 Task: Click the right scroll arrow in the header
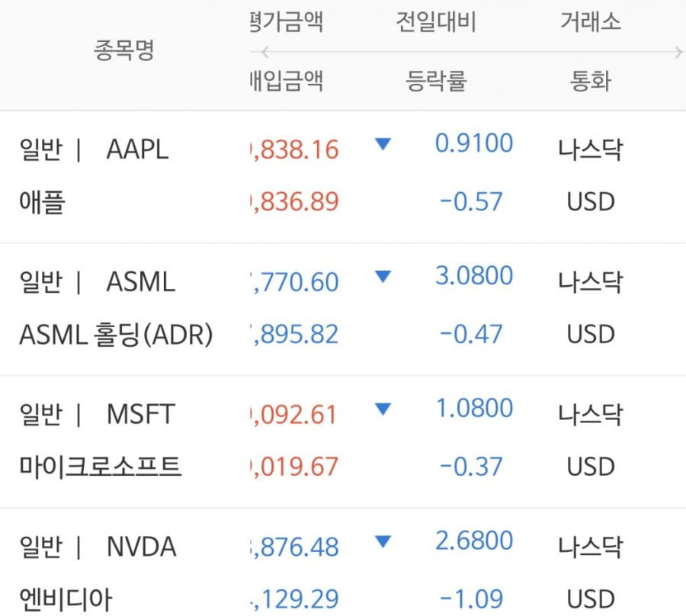(678, 53)
